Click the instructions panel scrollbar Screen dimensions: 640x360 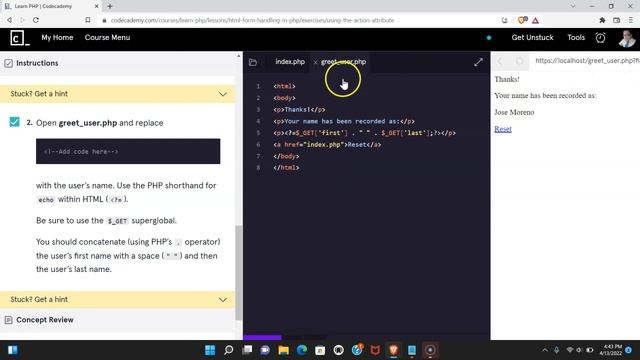click(x=239, y=273)
